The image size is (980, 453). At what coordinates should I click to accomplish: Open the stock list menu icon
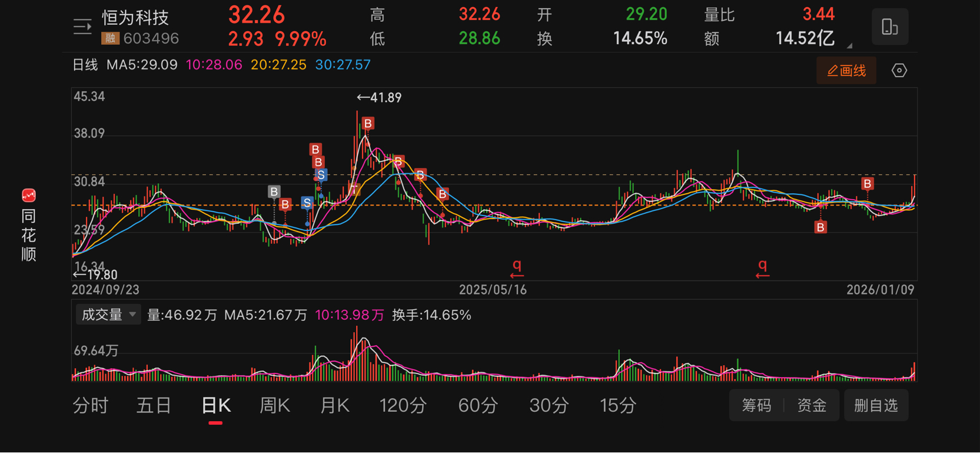tap(82, 27)
